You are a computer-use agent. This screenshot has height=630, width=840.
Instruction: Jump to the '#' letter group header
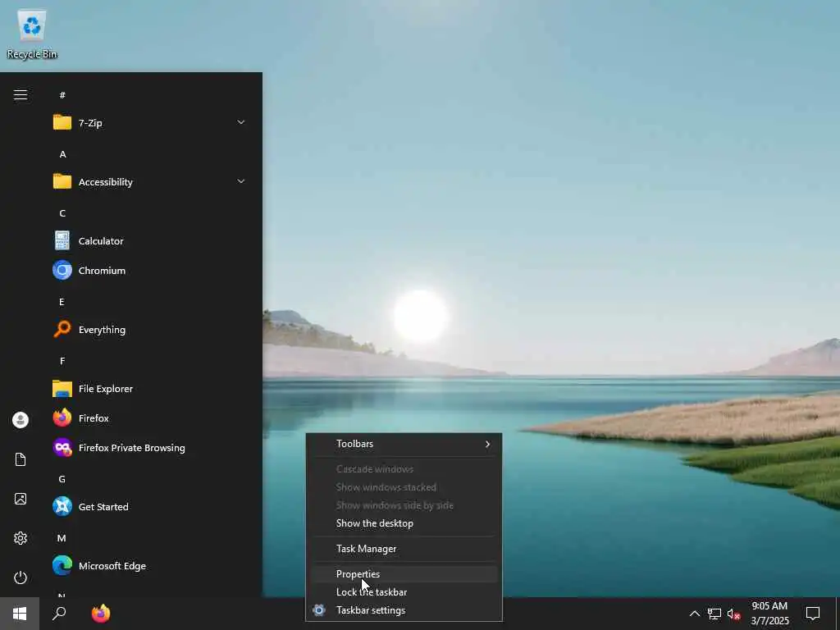[62, 95]
